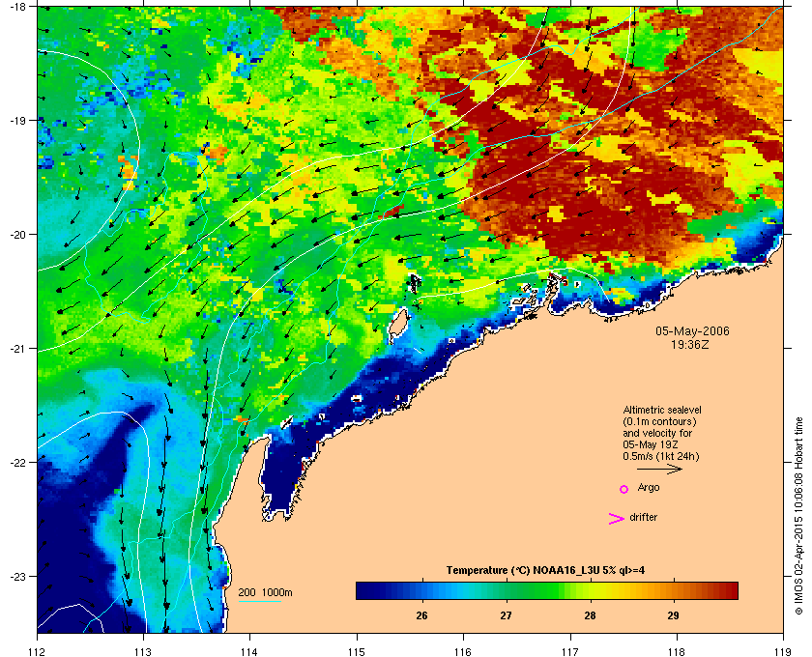The width and height of the screenshot is (812, 657).
Task: Click longitude axis label 116
Action: pos(463,652)
